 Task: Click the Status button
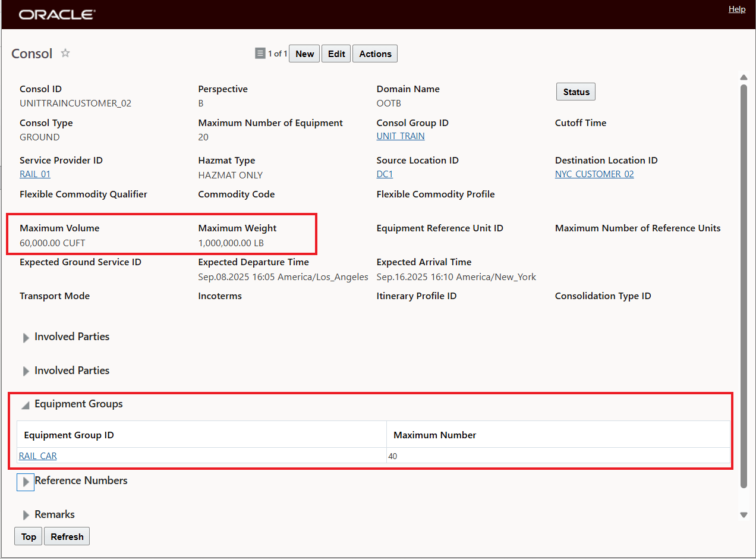(576, 92)
